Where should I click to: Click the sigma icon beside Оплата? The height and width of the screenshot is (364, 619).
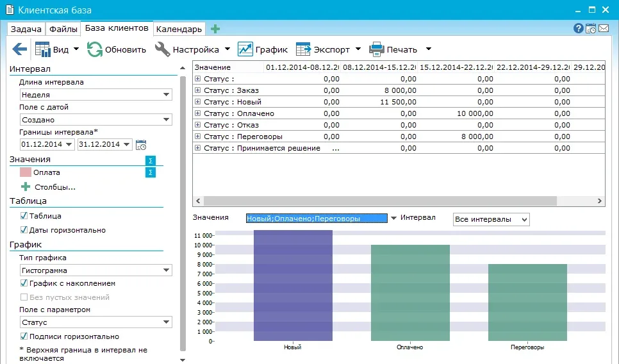pos(151,172)
